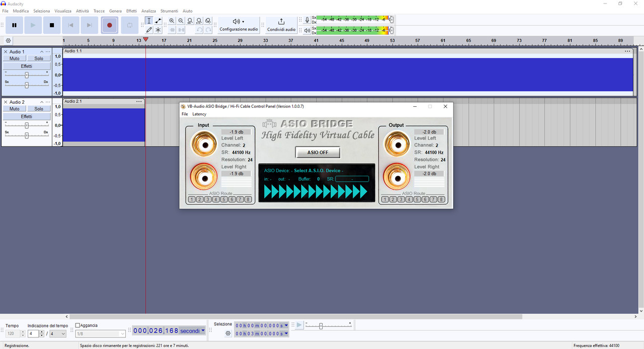Open the Latency menu in ASIO Bridge
This screenshot has width=644, height=349.
click(x=199, y=114)
